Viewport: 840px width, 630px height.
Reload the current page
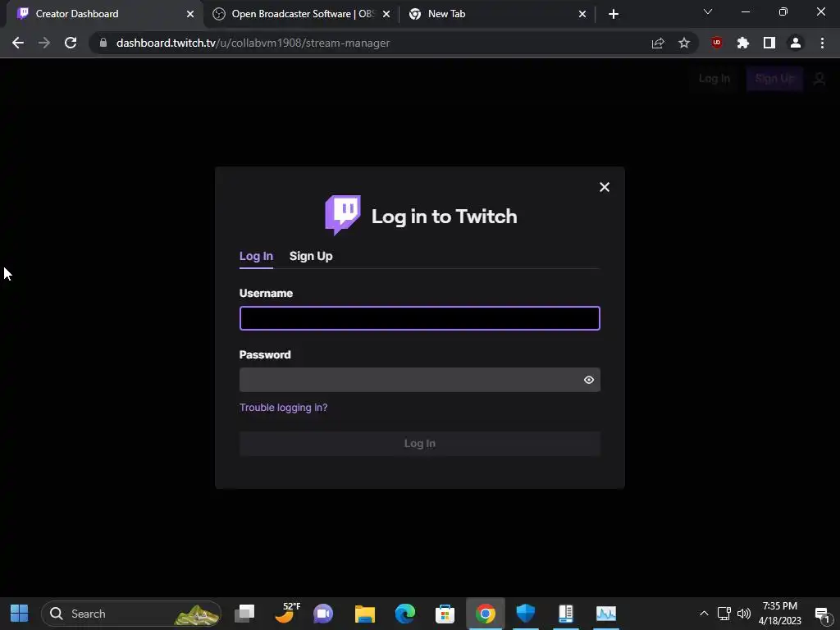coord(71,43)
